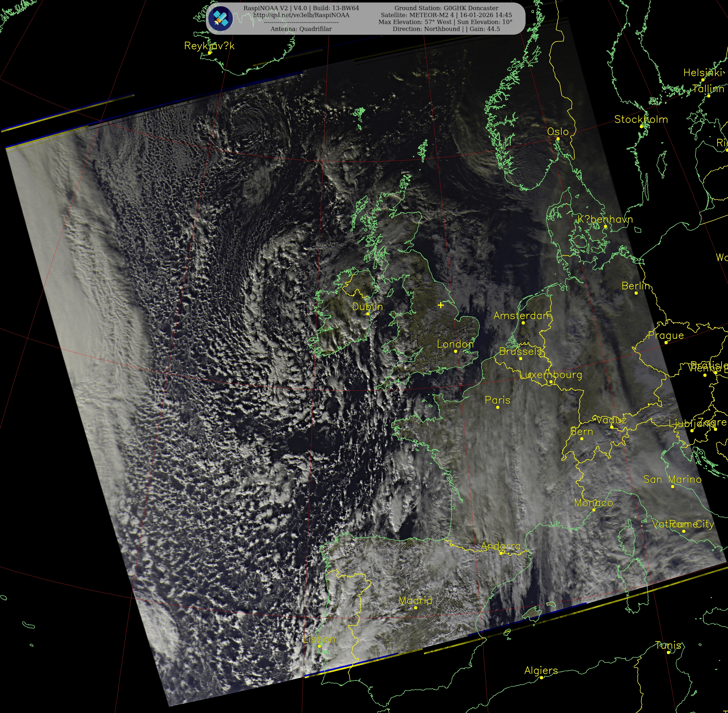The image size is (728, 713).
Task: Click the Algiers city marker dot
Action: [541, 677]
